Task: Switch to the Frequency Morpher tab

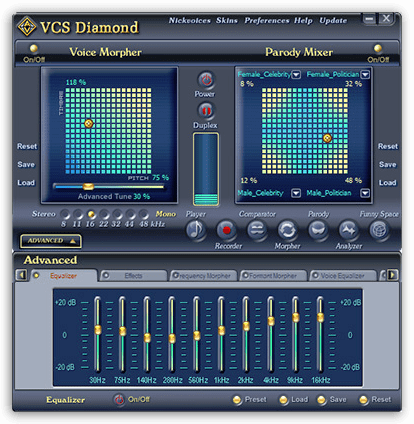Action: click(203, 276)
